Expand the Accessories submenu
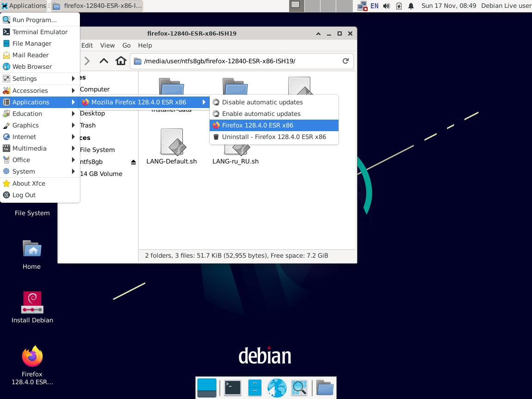Image resolution: width=532 pixels, height=399 pixels. [x=40, y=91]
